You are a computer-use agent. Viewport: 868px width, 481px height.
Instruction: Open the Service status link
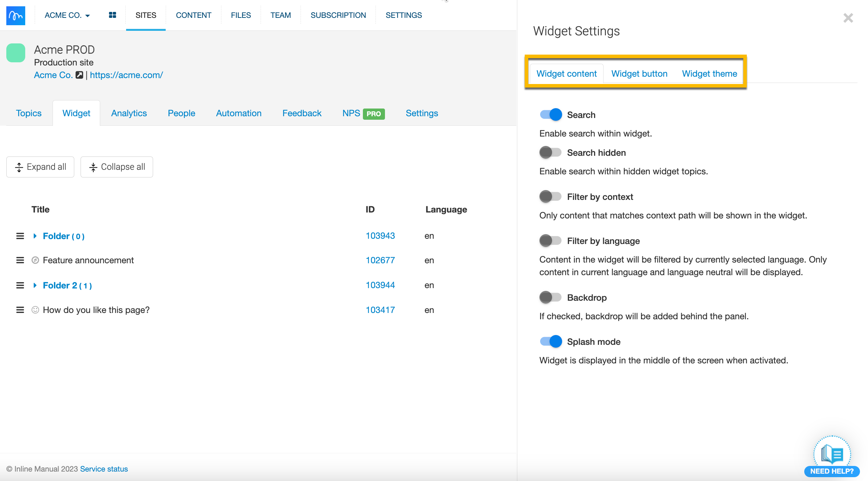coord(104,469)
